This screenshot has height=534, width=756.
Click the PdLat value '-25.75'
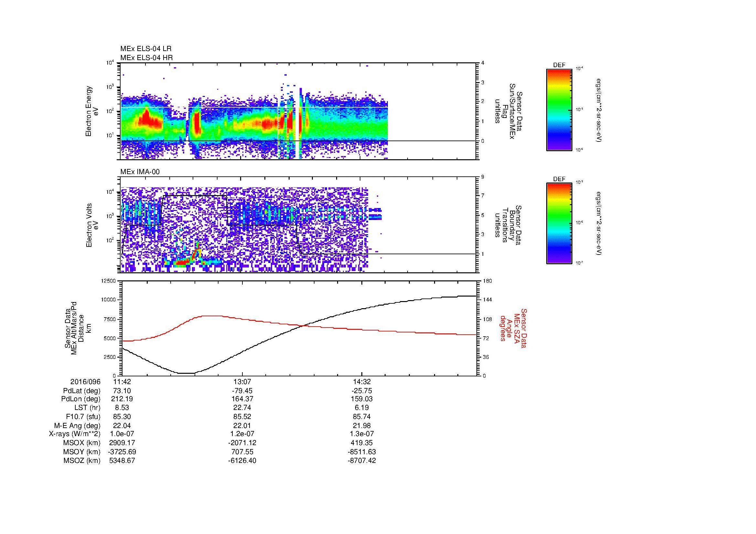tap(362, 391)
